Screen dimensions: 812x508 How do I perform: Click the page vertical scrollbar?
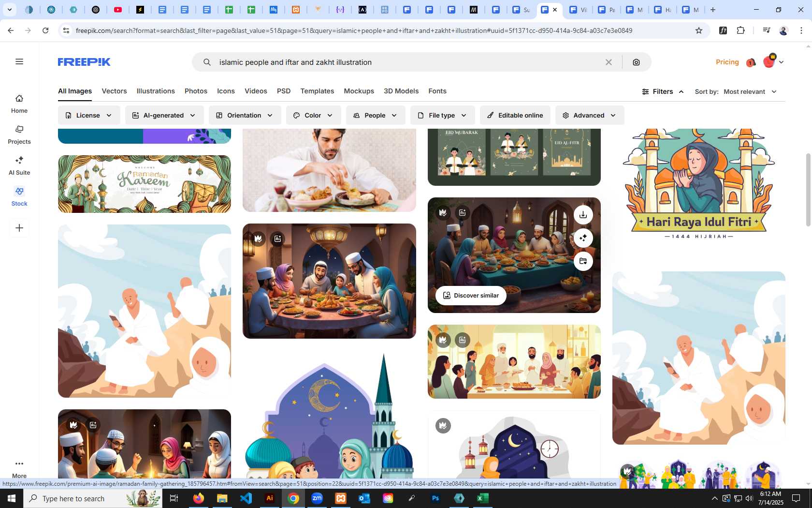coord(808,190)
